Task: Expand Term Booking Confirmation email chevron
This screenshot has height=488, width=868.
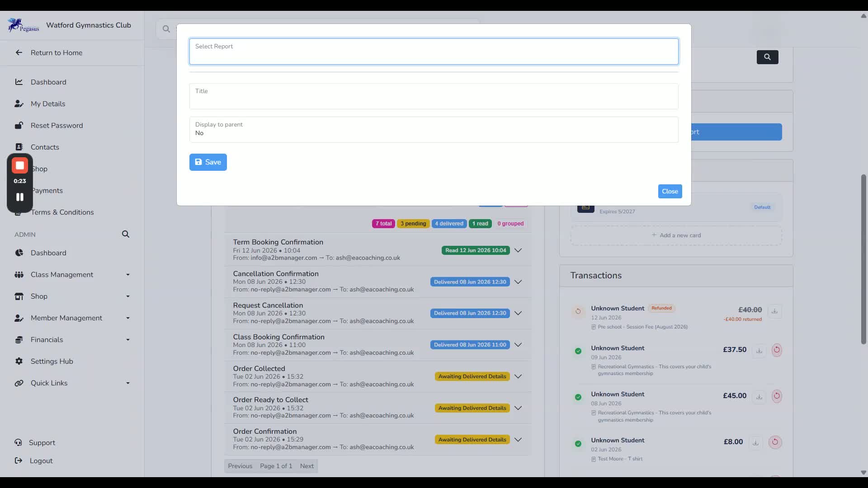Action: pos(518,250)
